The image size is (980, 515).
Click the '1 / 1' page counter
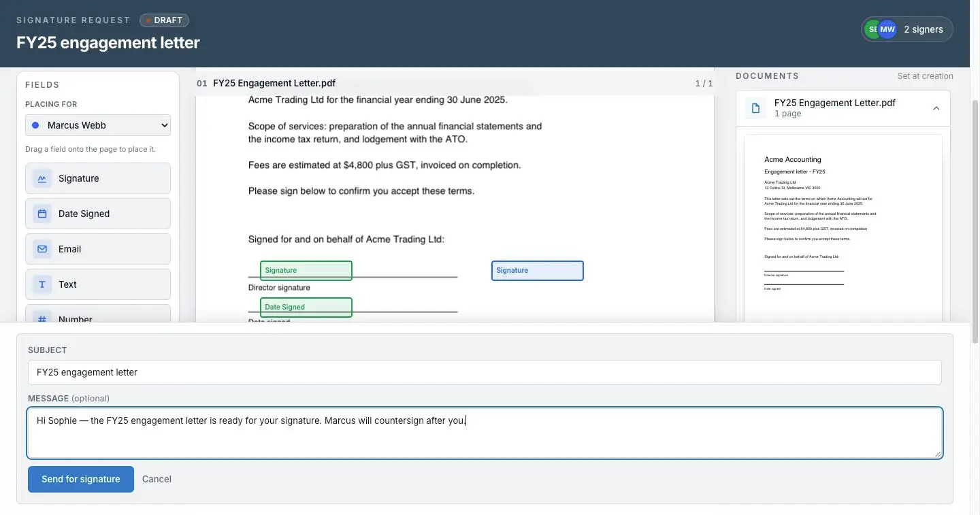[x=704, y=83]
